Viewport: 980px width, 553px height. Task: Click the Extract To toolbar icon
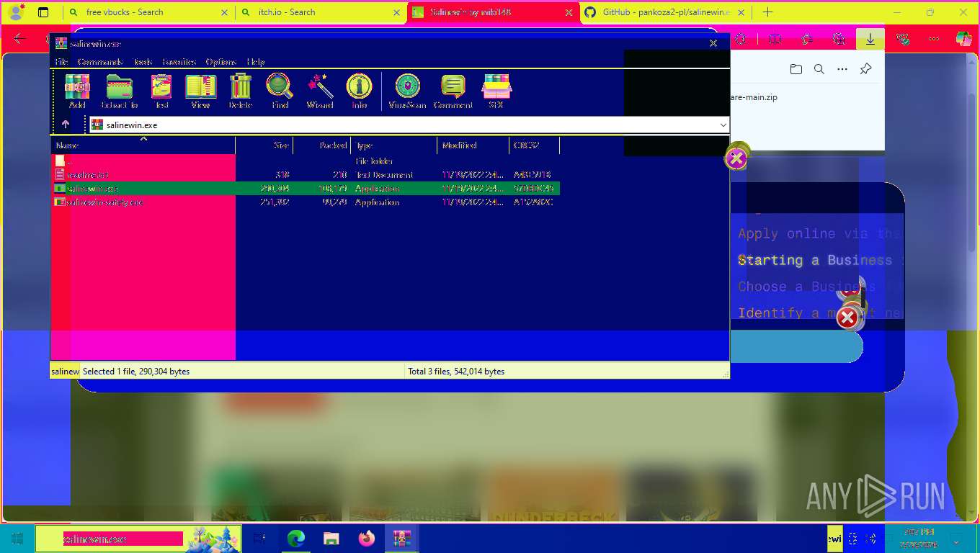tap(120, 91)
